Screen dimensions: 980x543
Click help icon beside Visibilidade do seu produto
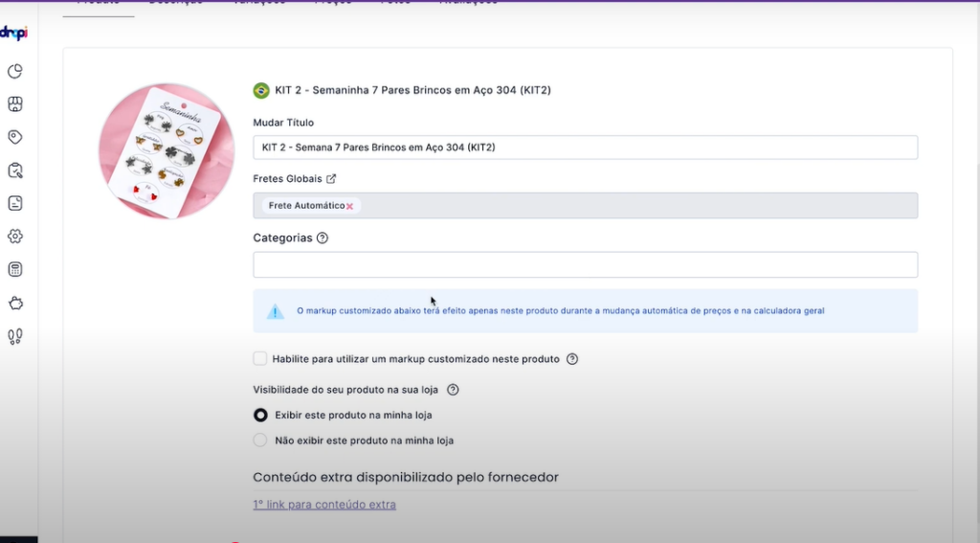pos(453,390)
